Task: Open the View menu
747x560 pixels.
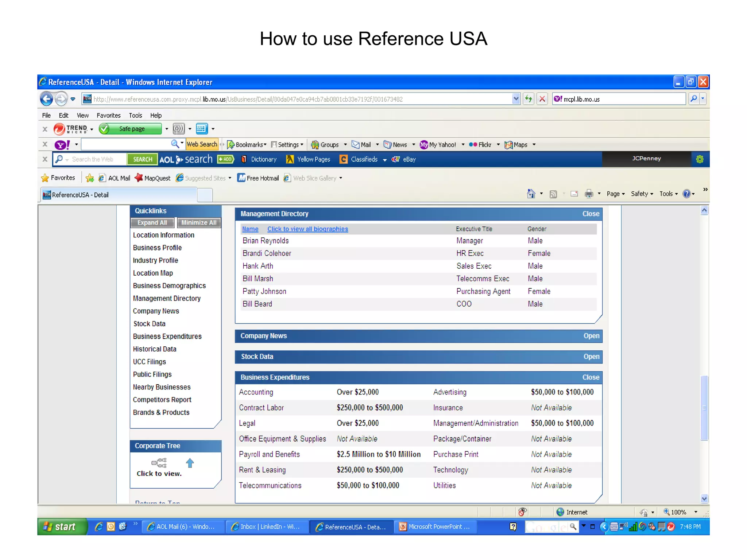Action: (x=82, y=116)
